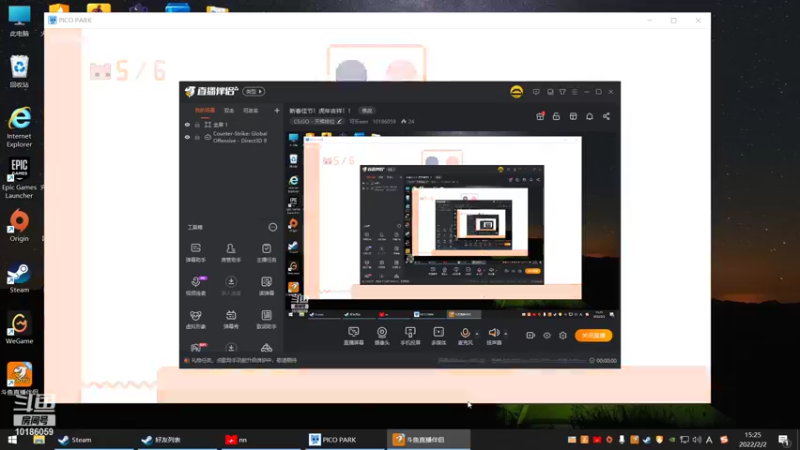Edit the CS:GO category with pencil icon
The width and height of the screenshot is (800, 450).
(339, 121)
